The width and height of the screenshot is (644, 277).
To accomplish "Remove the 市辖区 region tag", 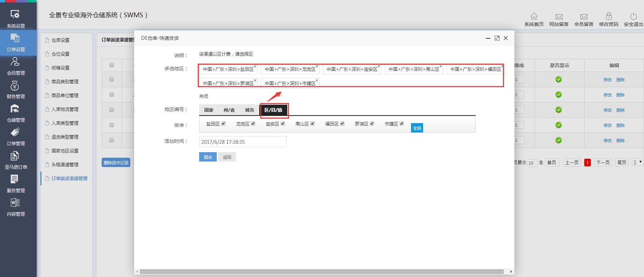I will tap(317, 80).
